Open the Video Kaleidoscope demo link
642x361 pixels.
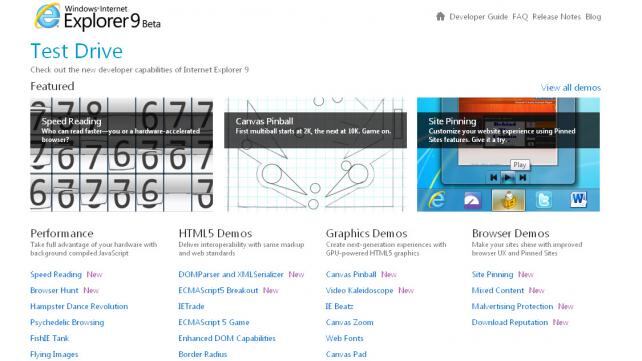(359, 291)
